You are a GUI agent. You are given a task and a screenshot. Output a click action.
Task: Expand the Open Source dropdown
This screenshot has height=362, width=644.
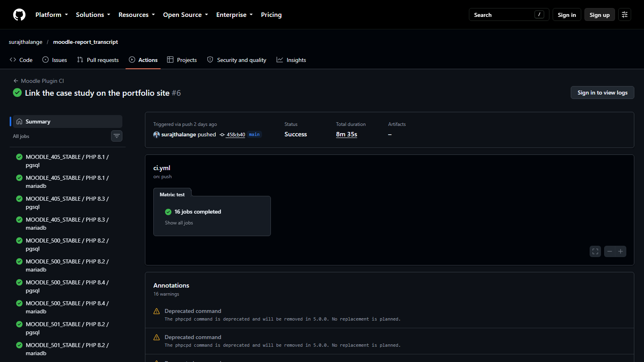tap(186, 15)
